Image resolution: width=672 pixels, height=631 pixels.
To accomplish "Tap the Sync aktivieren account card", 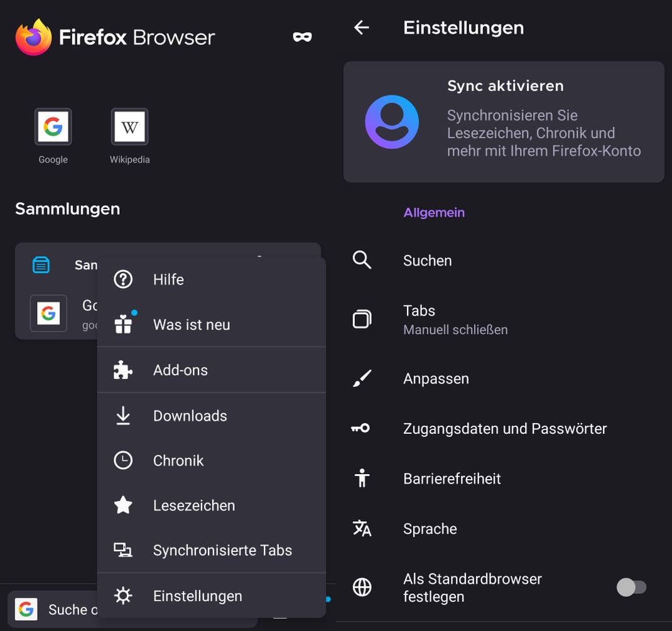I will coord(503,121).
